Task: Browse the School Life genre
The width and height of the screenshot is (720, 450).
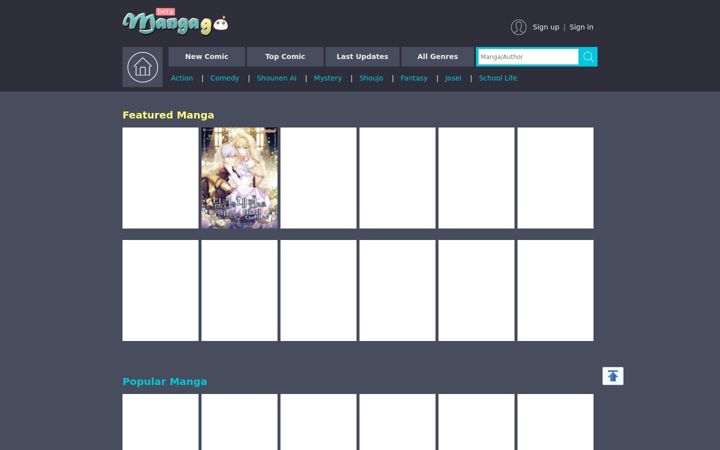Action: click(498, 78)
